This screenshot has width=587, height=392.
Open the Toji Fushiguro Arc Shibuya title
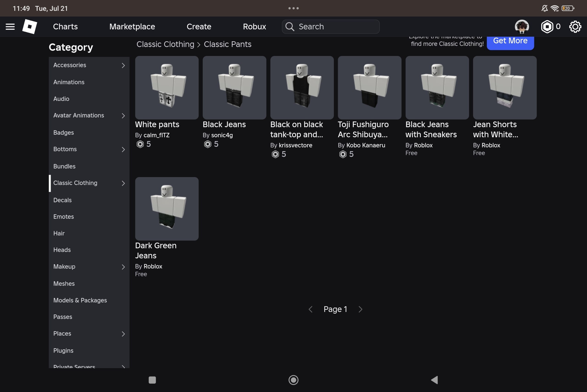click(363, 129)
